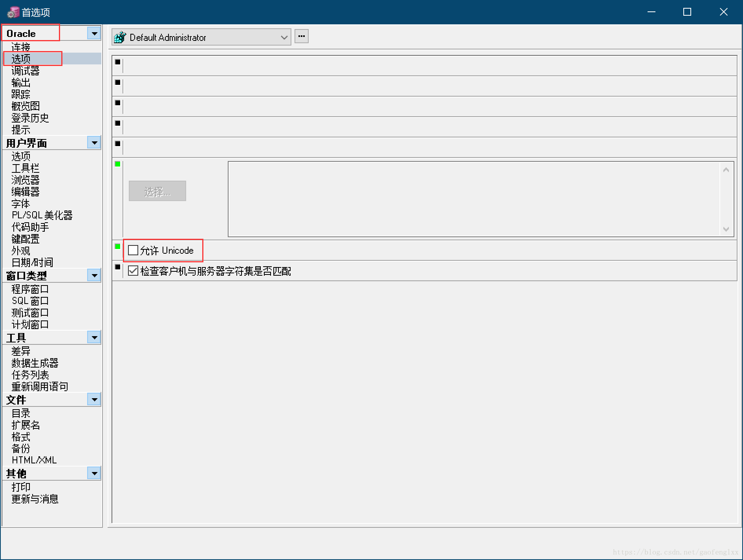Screen dimensions: 743x560
Task: Collapse the 其他 section arrow
Action: click(94, 473)
